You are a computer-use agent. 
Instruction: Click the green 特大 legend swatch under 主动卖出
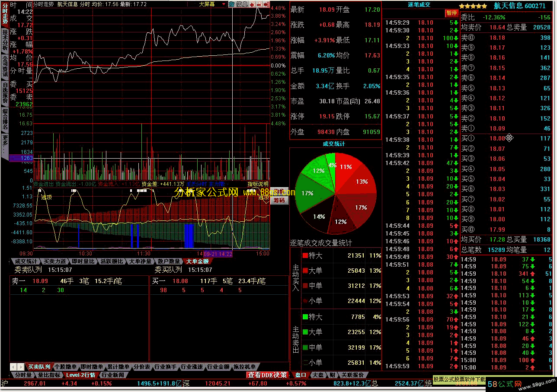pyautogui.click(x=305, y=317)
